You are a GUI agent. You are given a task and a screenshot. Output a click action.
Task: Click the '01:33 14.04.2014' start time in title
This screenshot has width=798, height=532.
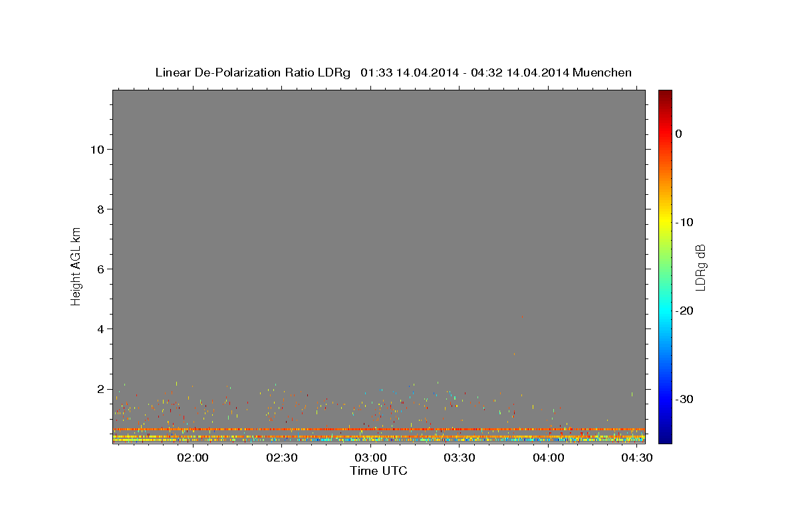(410, 72)
